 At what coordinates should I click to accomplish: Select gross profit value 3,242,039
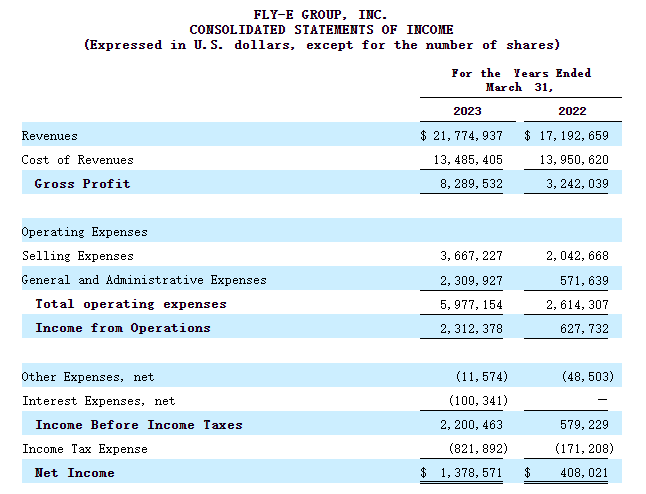577,184
